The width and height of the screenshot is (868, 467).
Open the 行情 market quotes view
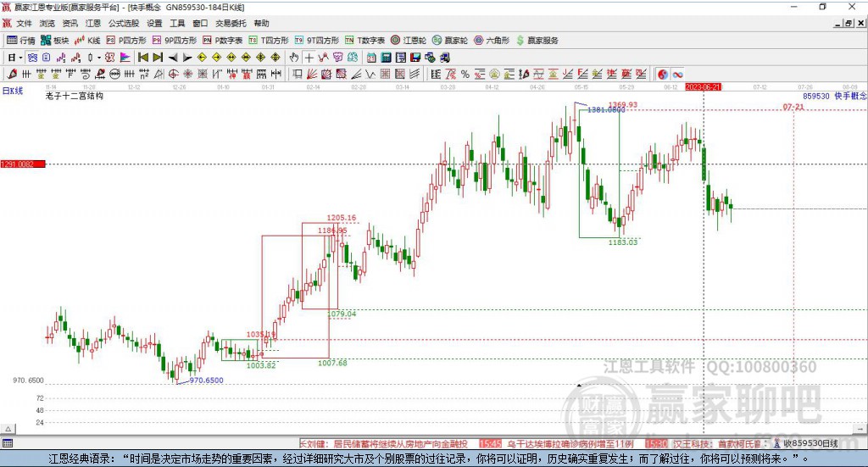click(21, 41)
